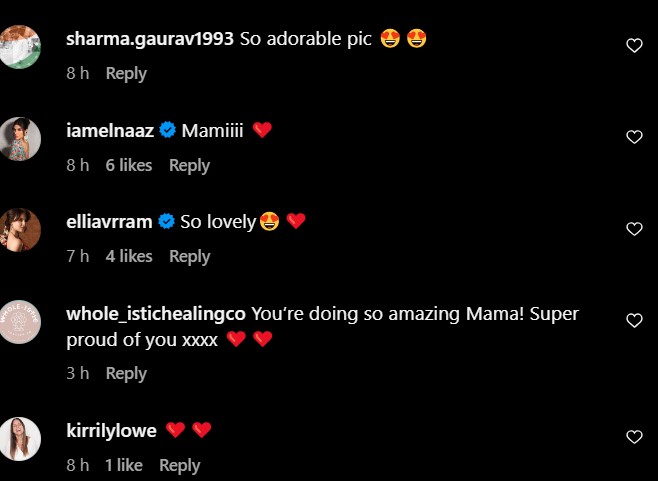Screen dimensions: 658x481
Task: Reply to whole_istichealingco's comment
Action: tap(126, 373)
